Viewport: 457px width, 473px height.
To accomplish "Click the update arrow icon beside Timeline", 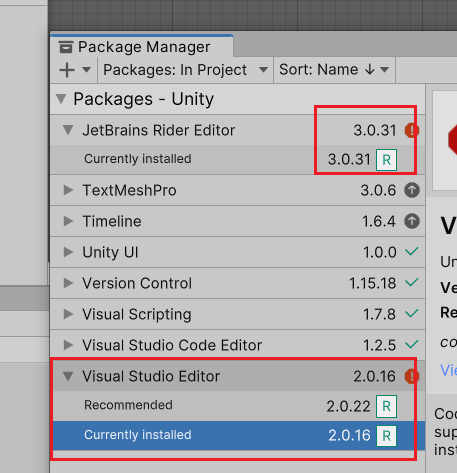I will (412, 221).
